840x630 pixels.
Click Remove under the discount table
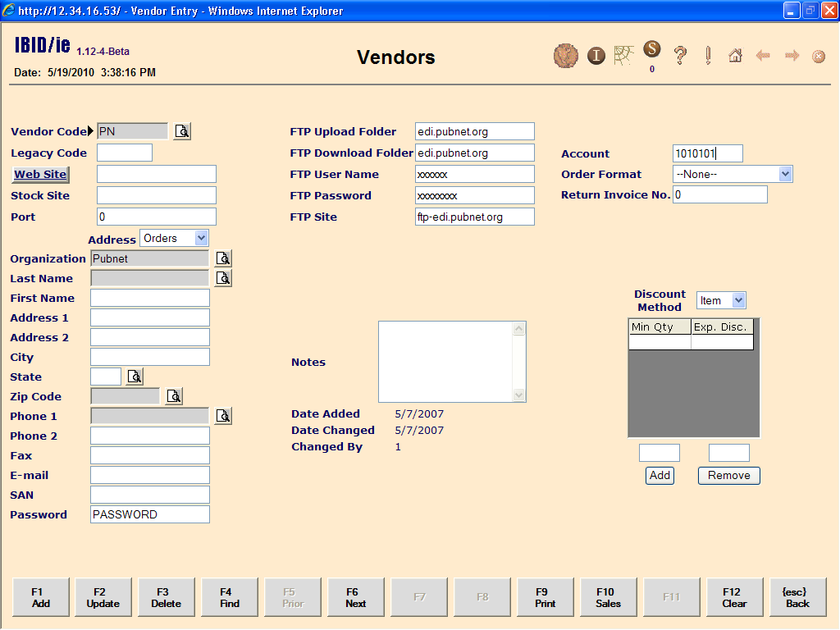pos(728,476)
